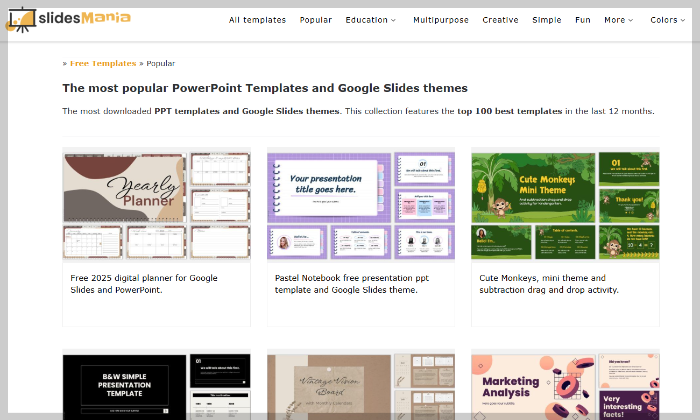Expand the Education dropdown menu
The image size is (700, 420).
371,20
